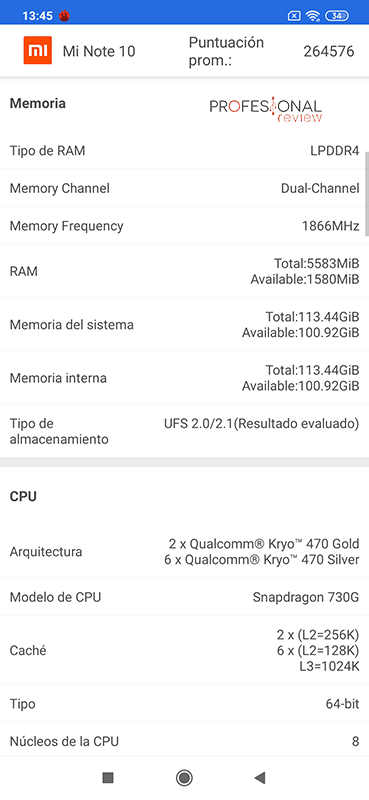Tap the Memory Channel row
The image size is (369, 800).
(184, 188)
